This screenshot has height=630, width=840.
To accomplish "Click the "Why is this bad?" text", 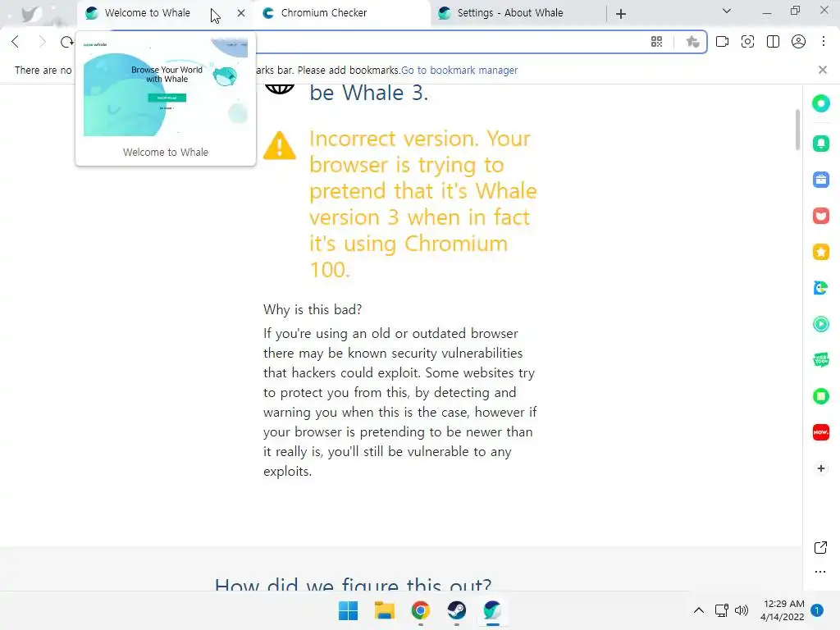I will click(313, 309).
